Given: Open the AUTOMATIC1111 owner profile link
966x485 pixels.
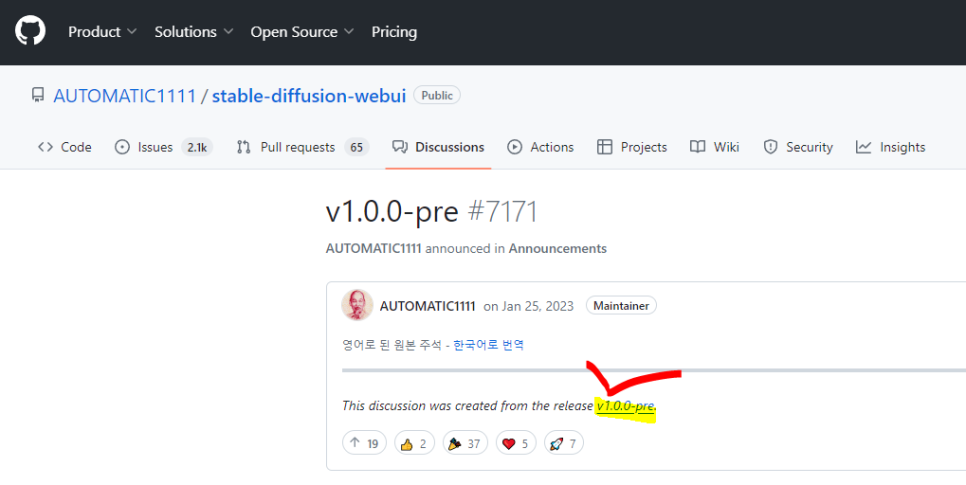Looking at the screenshot, I should click(124, 96).
